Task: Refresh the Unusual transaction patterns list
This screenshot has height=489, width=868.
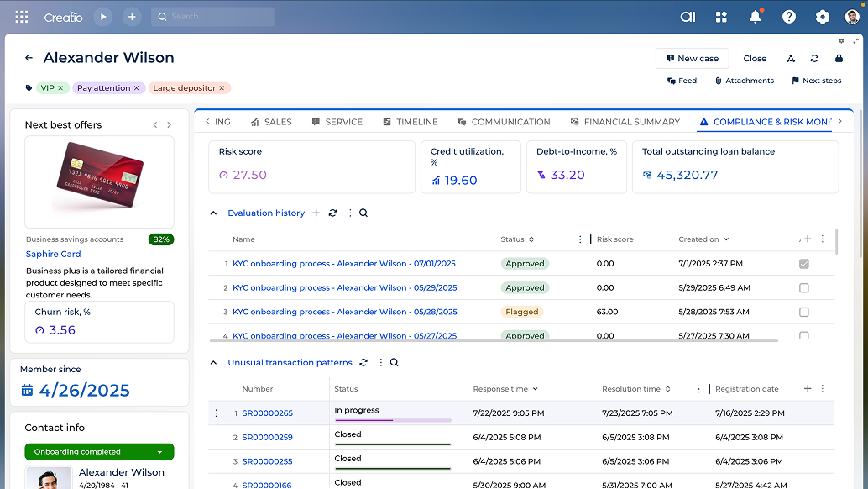Action: pos(361,362)
